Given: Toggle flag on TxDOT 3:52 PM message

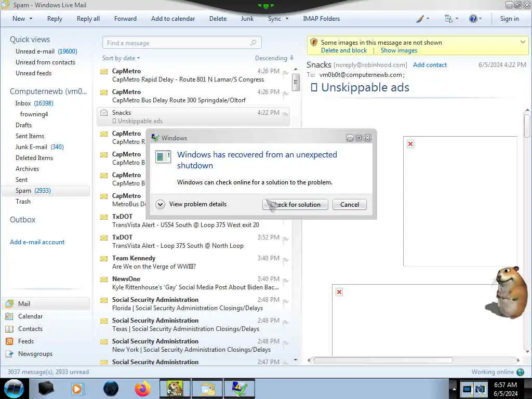Looking at the screenshot, I should click(285, 240).
